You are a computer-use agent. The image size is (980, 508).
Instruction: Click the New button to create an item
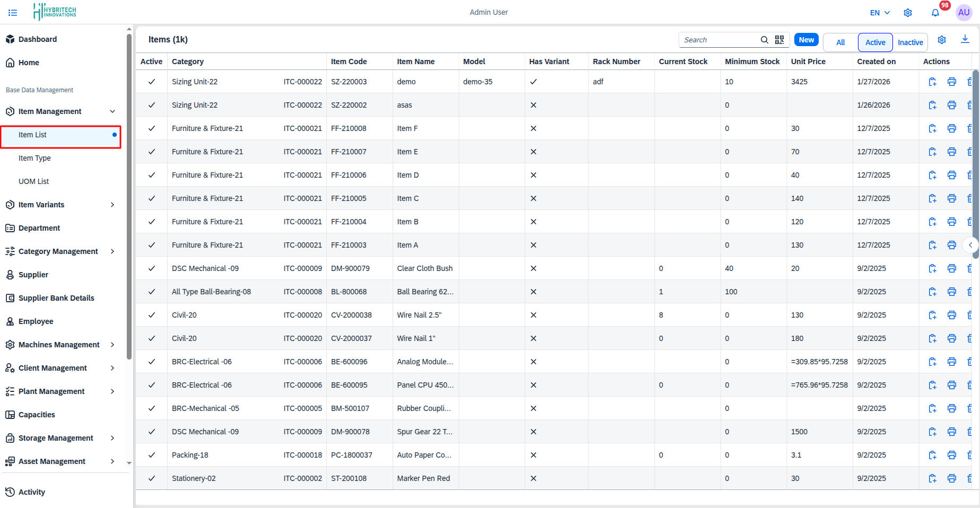pyautogui.click(x=806, y=39)
